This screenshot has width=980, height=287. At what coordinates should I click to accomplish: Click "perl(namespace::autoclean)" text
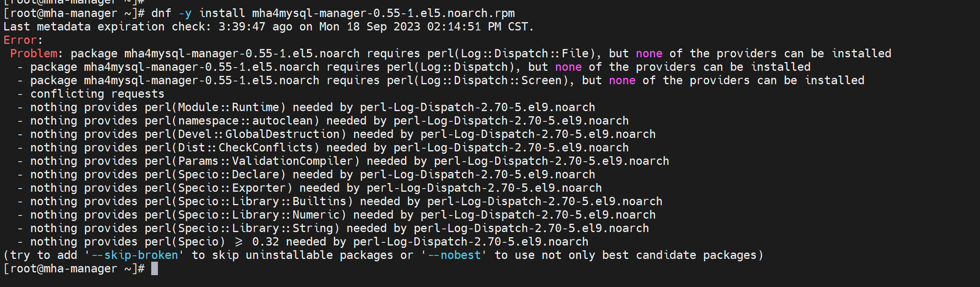(232, 121)
